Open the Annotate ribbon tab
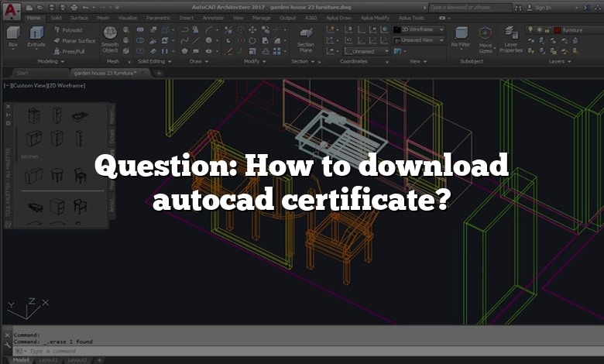Viewport: 604px width, 364px height. pos(213,18)
